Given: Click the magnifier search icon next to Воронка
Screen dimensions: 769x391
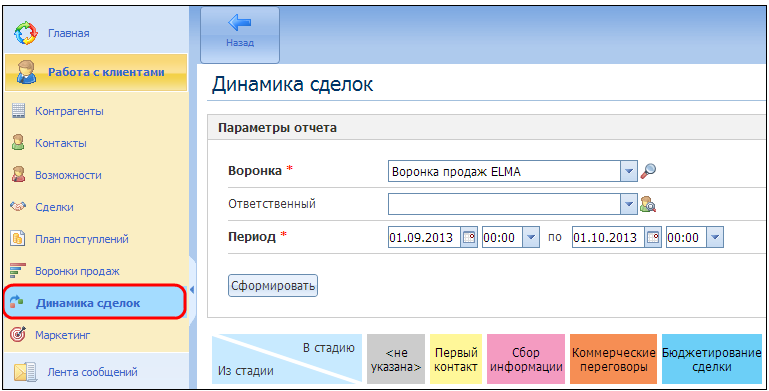Looking at the screenshot, I should (x=648, y=171).
